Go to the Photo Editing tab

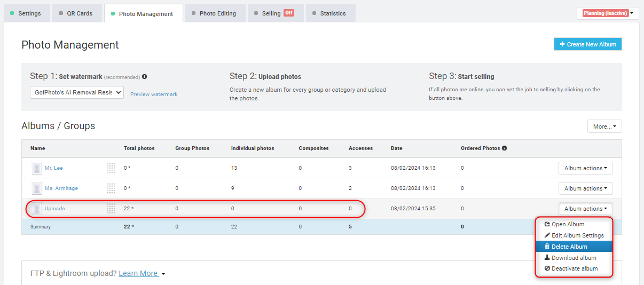(215, 13)
